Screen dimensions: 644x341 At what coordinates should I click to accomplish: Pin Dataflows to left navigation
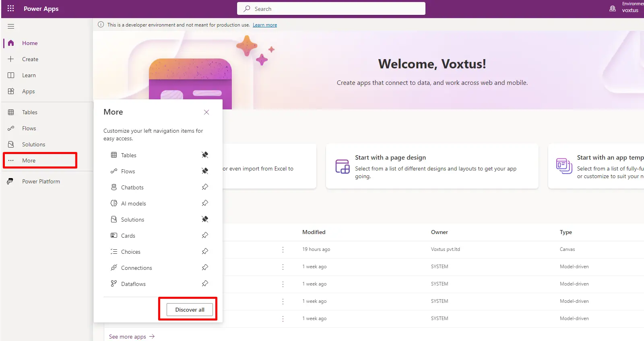(205, 283)
